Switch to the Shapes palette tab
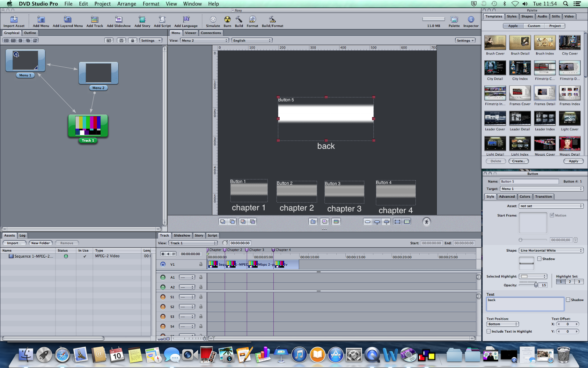This screenshot has width=588, height=368. [x=527, y=16]
